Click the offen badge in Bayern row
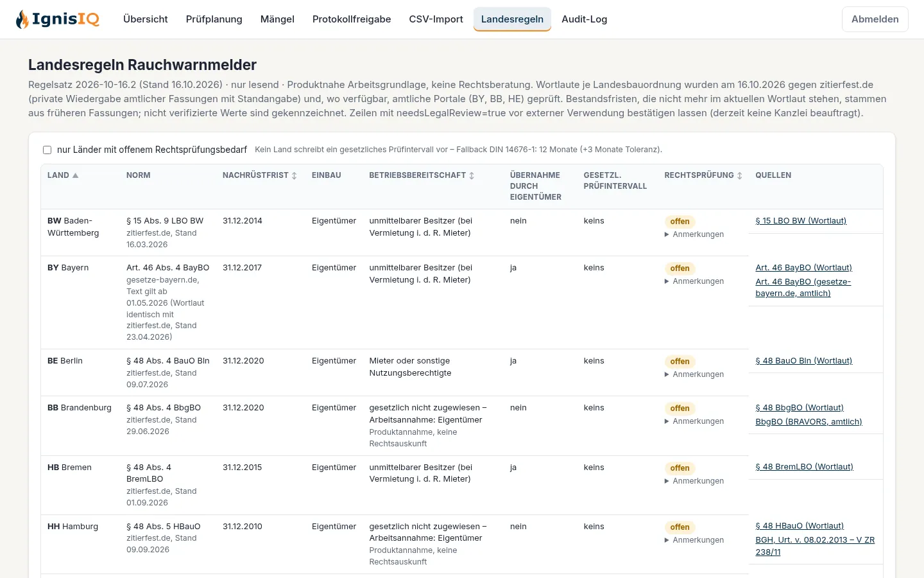The height and width of the screenshot is (578, 924). tap(680, 268)
